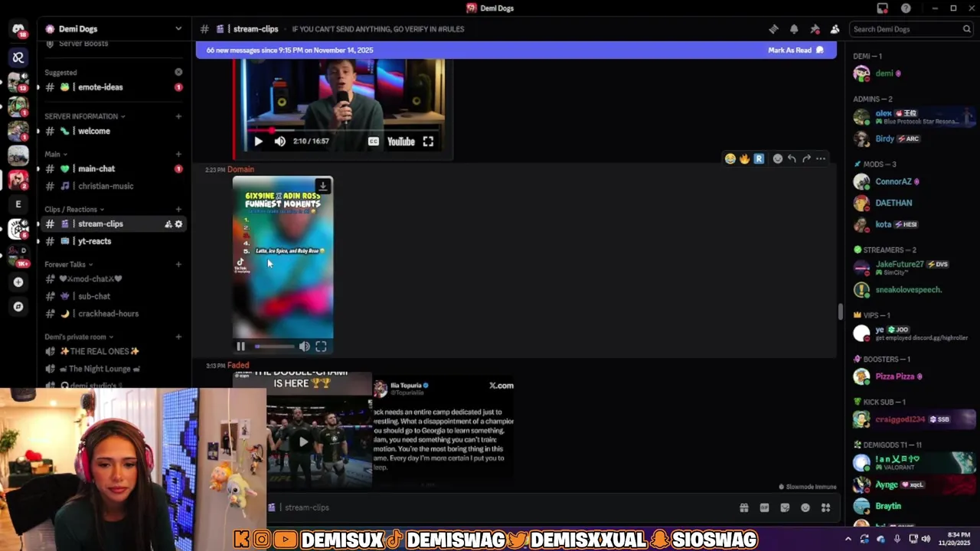This screenshot has height=551, width=980.
Task: Toggle the member list visibility
Action: (x=835, y=29)
